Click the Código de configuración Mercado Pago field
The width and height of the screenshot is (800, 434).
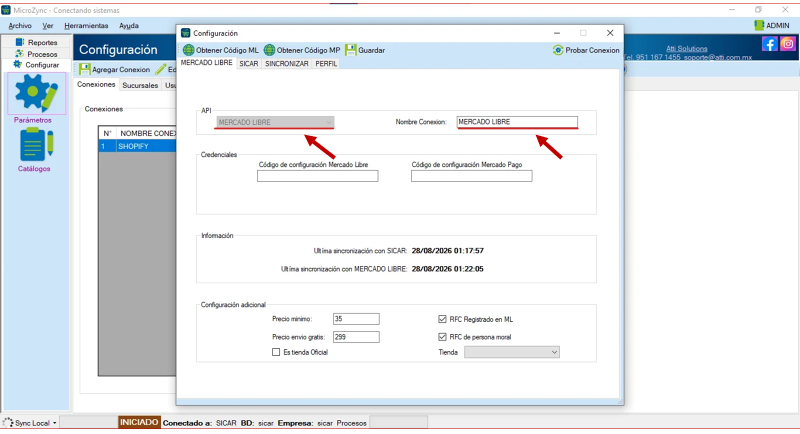[471, 176]
